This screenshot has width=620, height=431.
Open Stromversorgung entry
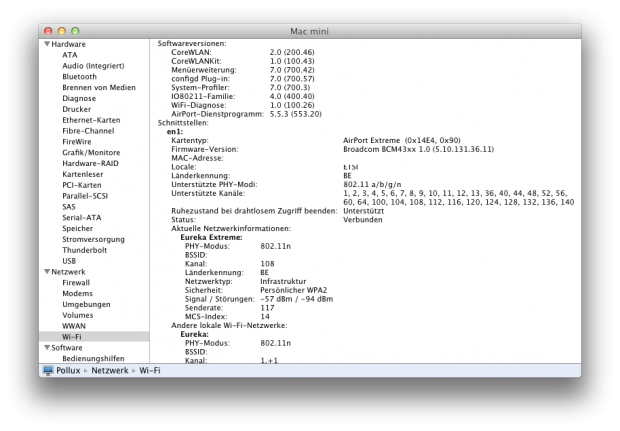tap(93, 239)
